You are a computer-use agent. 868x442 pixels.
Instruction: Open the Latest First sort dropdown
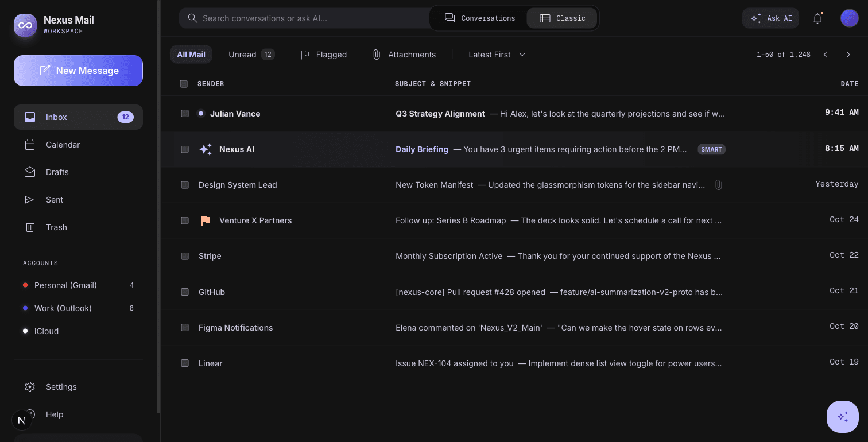497,55
